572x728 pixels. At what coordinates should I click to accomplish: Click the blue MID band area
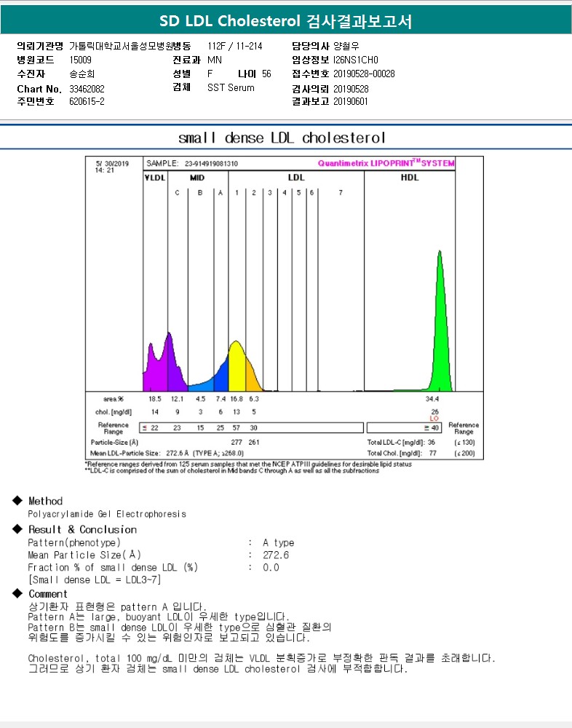[207, 381]
